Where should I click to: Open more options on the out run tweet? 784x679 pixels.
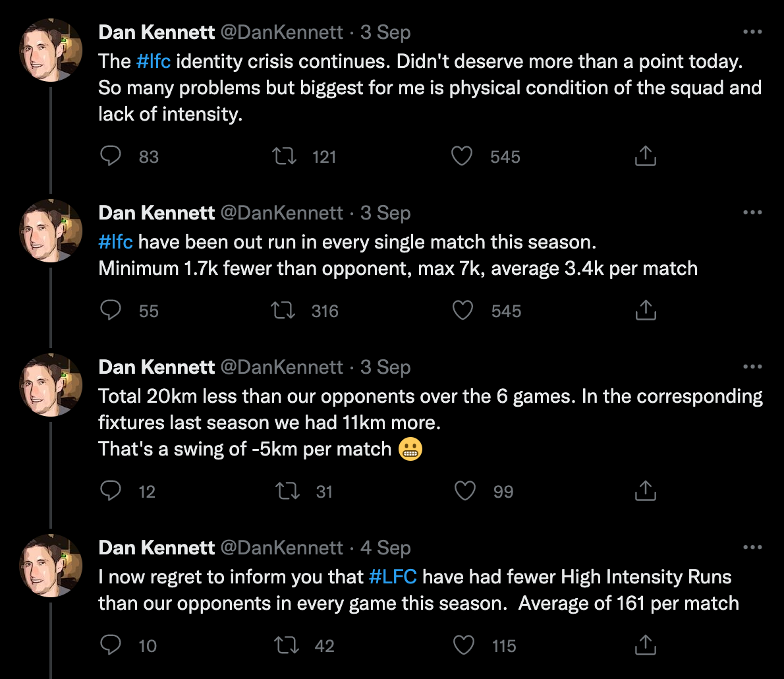coord(752,213)
